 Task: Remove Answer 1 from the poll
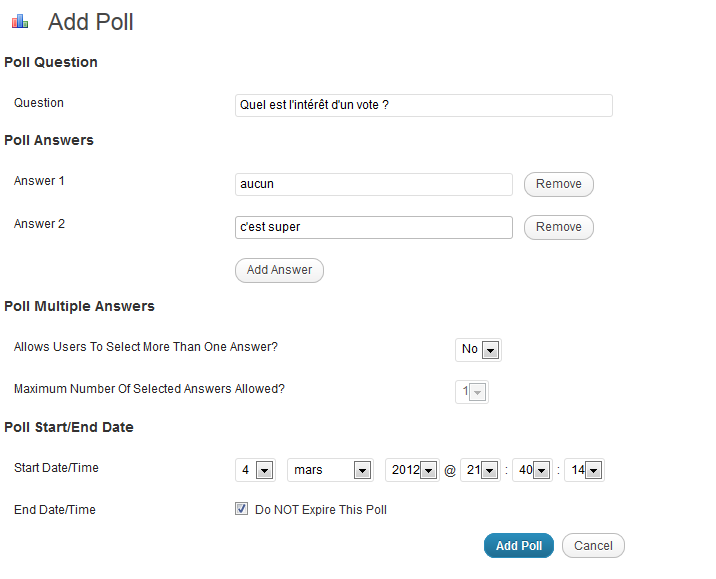pyautogui.click(x=558, y=184)
